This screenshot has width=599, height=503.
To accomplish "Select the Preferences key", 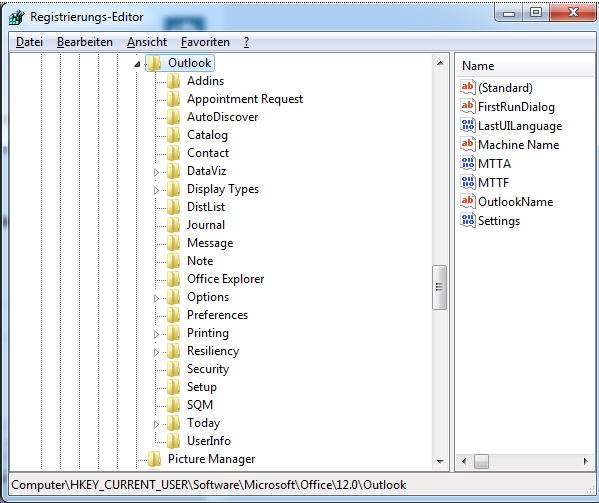I will click(217, 315).
